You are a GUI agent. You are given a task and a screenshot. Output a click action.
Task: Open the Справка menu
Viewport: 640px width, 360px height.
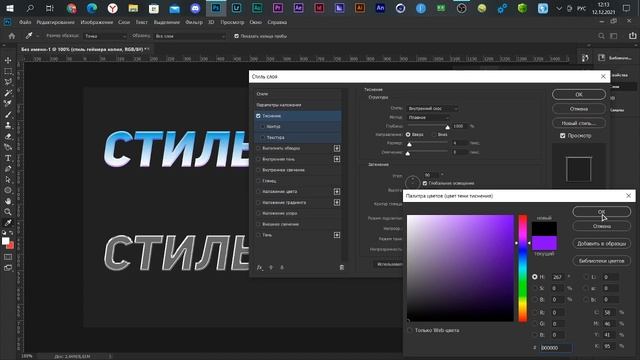(277, 22)
